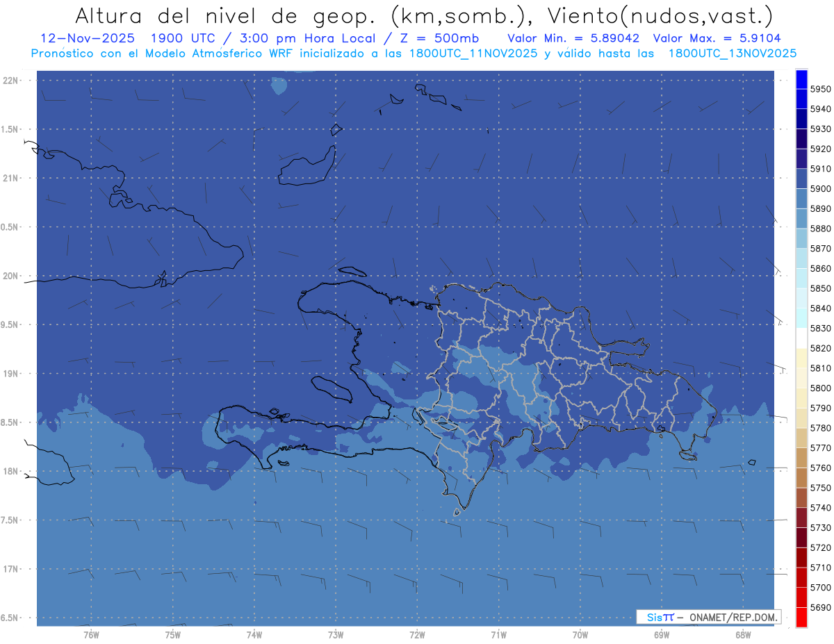This screenshot has height=644, width=834.
Task: Click the 73W longitude label
Action: 336,635
